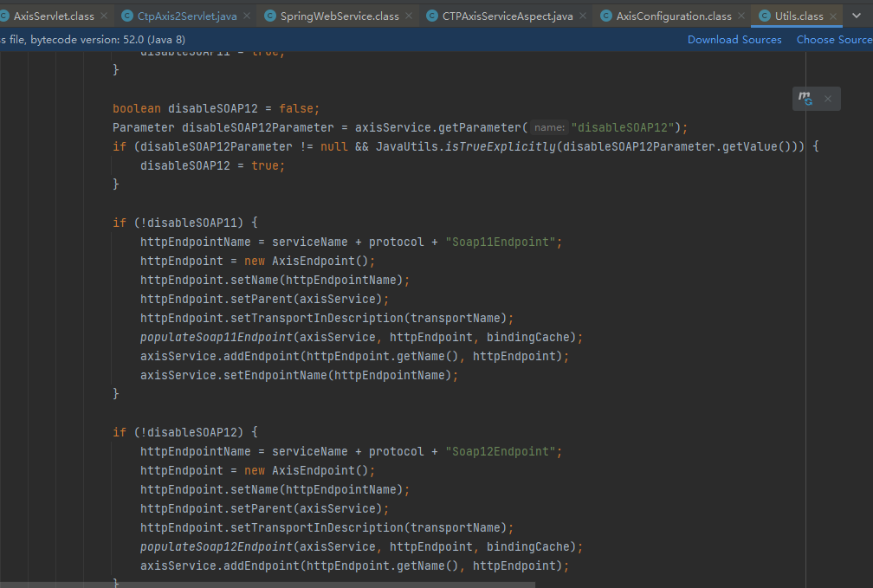
Task: Click the file icon on AxisConfiguration.class tab
Action: pyautogui.click(x=606, y=16)
